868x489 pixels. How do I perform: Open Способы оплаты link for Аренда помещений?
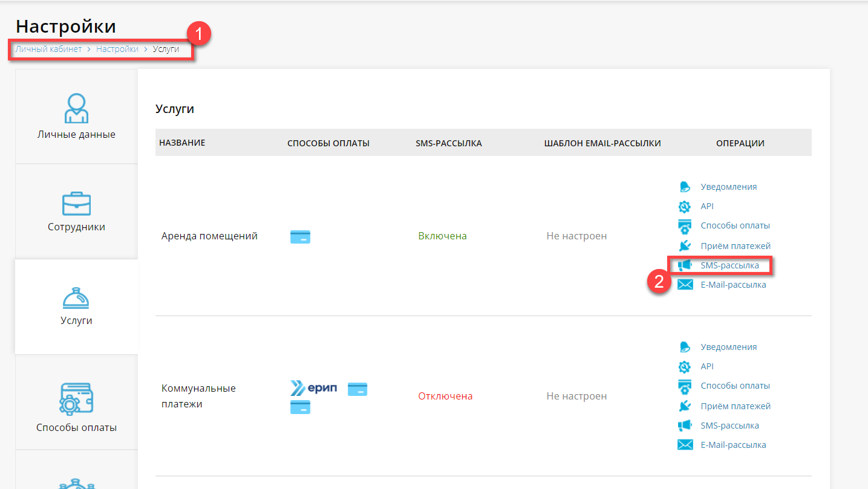click(736, 225)
